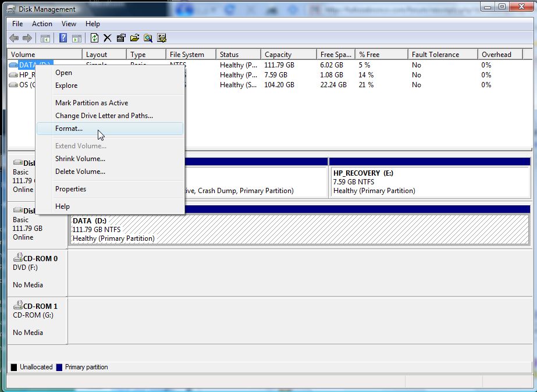This screenshot has height=392, width=537.
Task: Choose Format... from the context menu
Action: (x=69, y=129)
